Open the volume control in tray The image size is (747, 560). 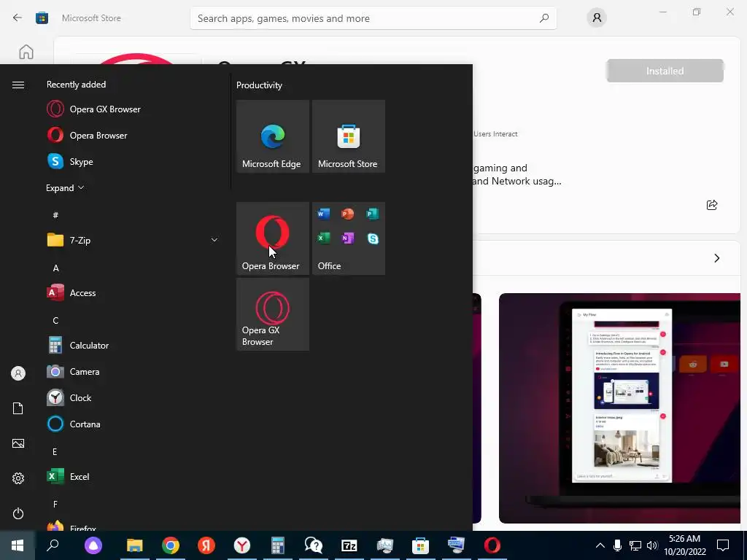click(x=652, y=545)
